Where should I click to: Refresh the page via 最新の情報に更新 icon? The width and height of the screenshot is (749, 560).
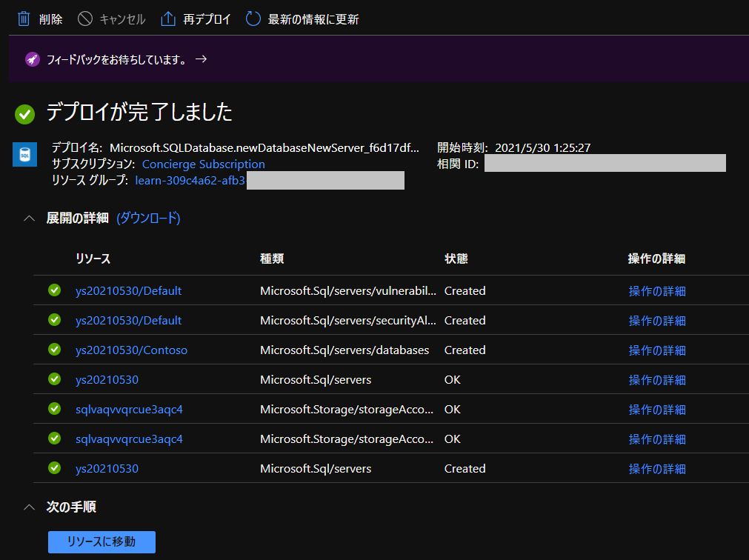click(252, 19)
